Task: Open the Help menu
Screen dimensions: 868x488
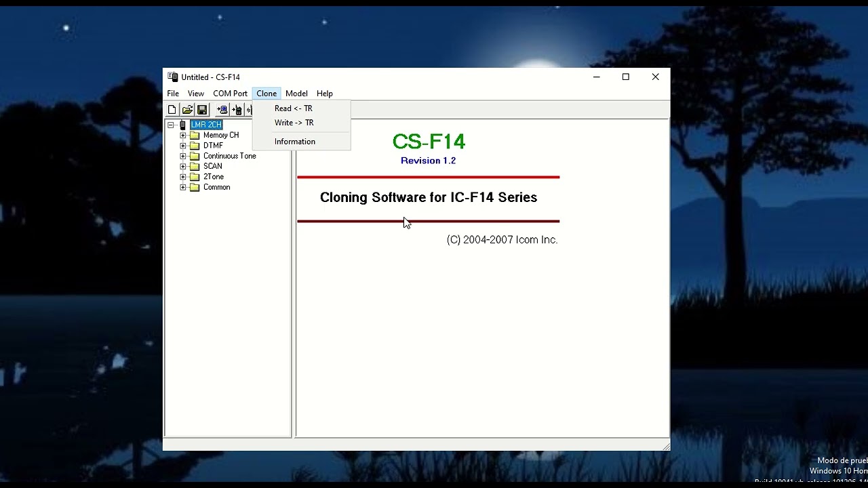Action: (325, 94)
